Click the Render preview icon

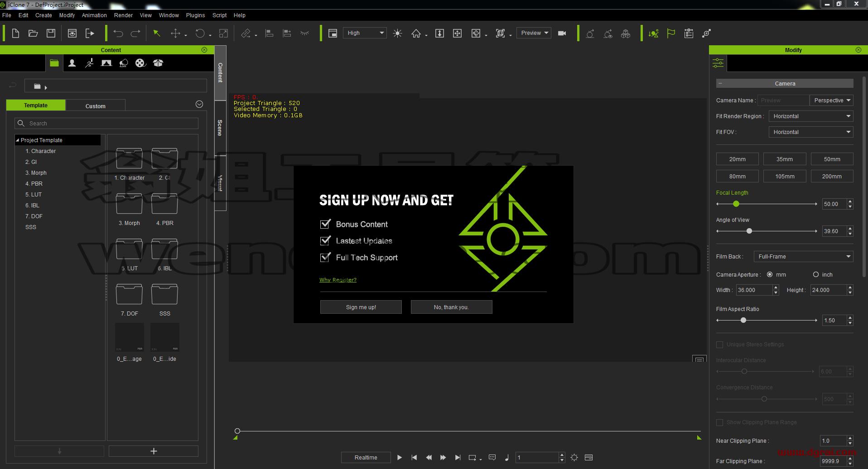(72, 33)
